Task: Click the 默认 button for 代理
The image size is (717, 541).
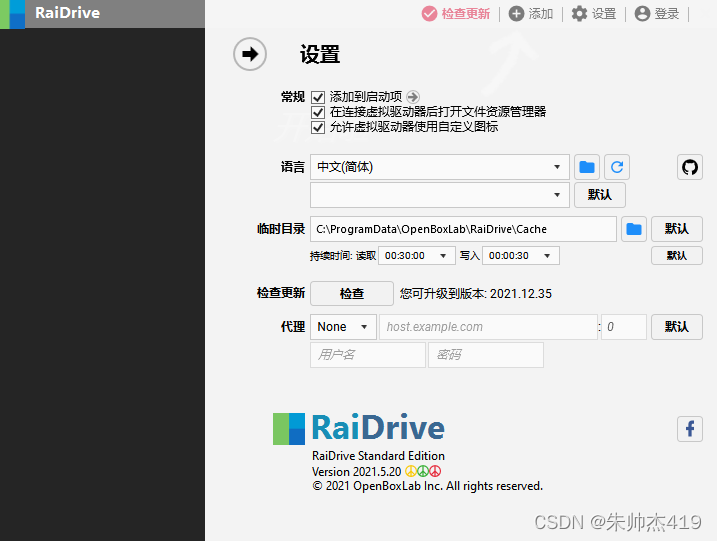Action: pos(677,327)
